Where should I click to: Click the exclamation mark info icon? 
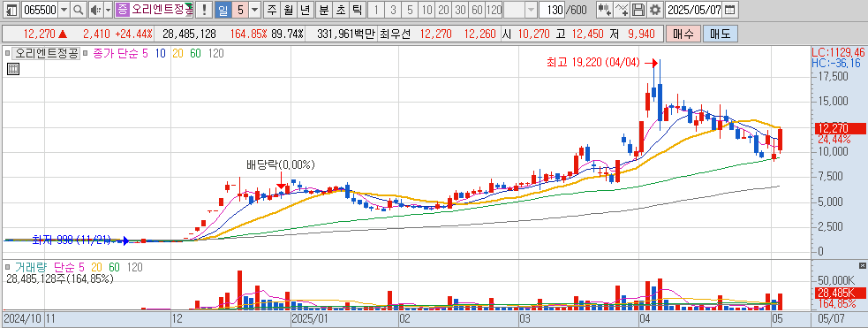pos(204,10)
